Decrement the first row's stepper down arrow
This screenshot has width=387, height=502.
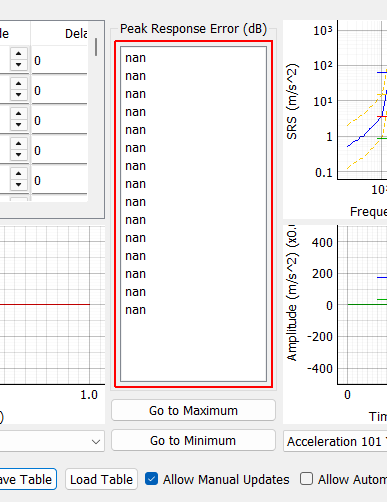pos(19,64)
